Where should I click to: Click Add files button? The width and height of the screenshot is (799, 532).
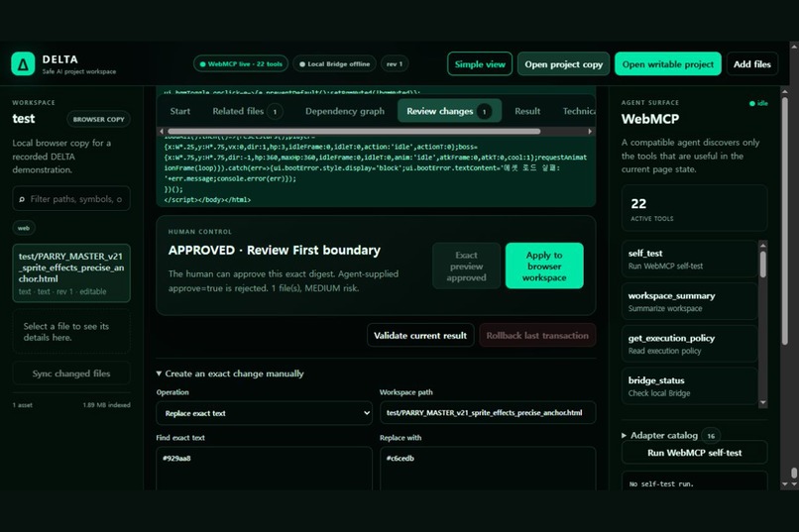click(x=751, y=64)
